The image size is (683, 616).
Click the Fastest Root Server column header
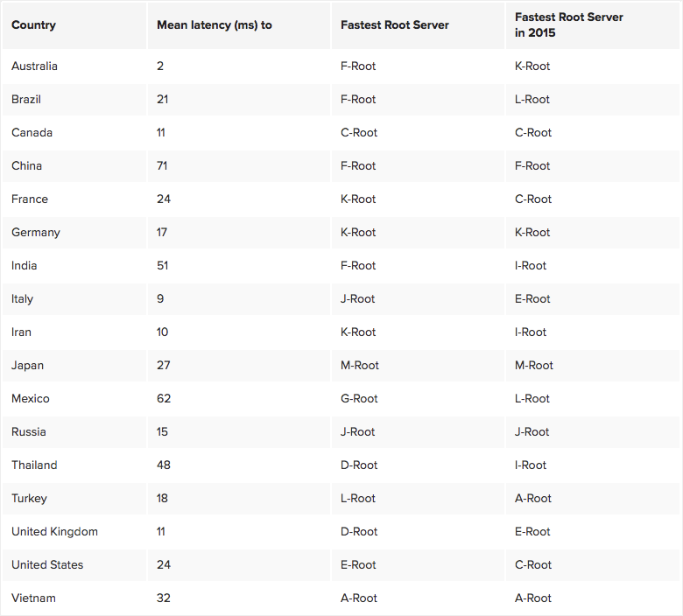coord(395,25)
